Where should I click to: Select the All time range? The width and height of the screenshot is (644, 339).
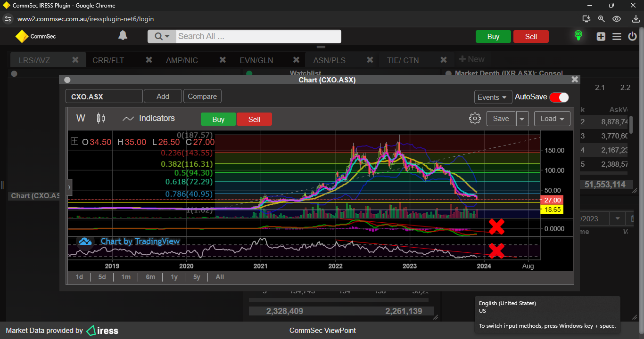220,277
